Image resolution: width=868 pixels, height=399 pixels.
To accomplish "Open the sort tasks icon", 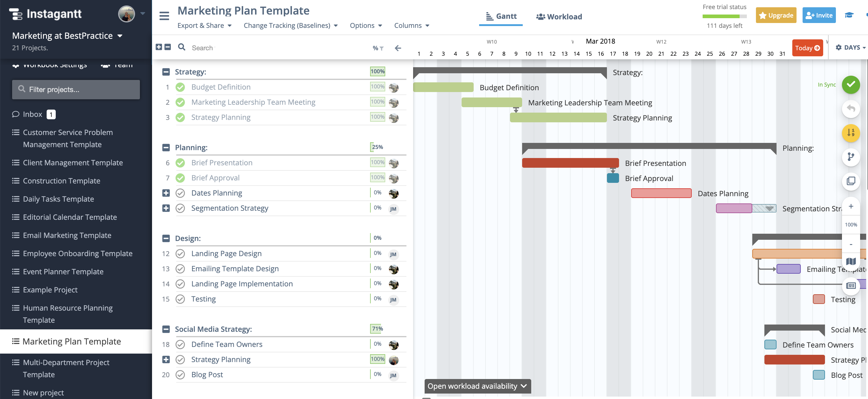I will (x=851, y=133).
